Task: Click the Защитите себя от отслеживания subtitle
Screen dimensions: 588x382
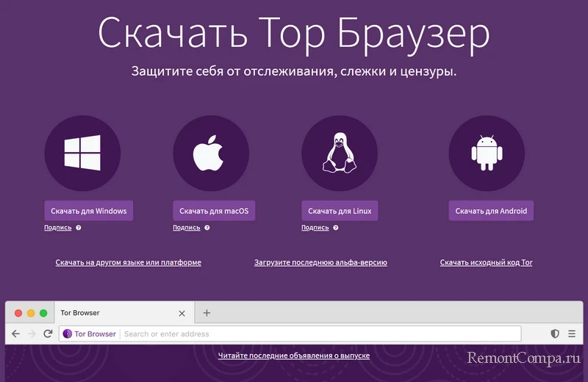Action: (294, 71)
